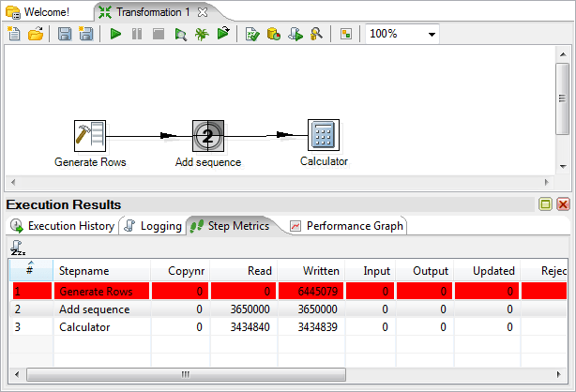Maximize the Execution Results panel
This screenshot has width=576, height=392.
tap(545, 204)
